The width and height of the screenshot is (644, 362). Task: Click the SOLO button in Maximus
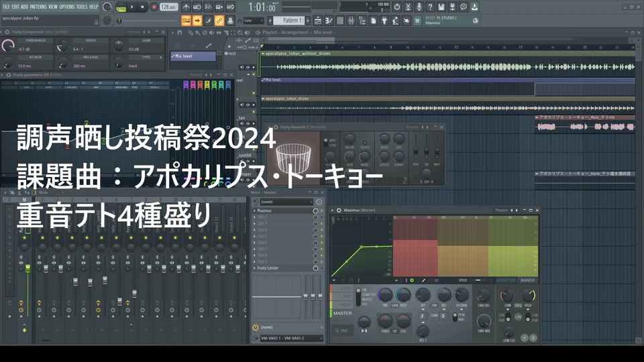coord(342,330)
